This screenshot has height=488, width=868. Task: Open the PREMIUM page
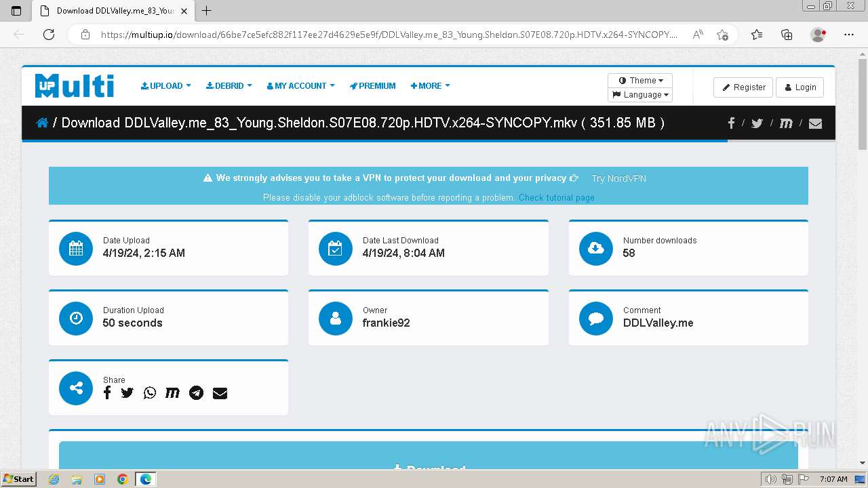point(372,86)
